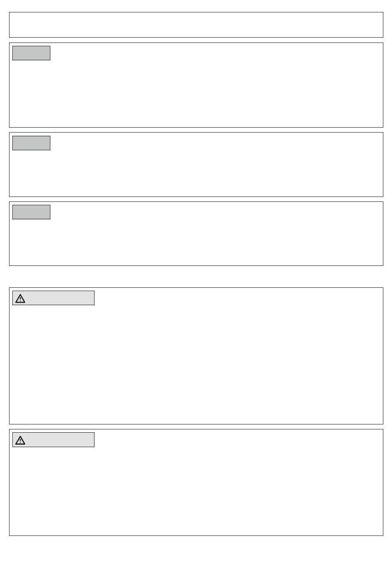Click the warning triangle in the upper caution box
The image size is (392, 571).
tap(20, 299)
